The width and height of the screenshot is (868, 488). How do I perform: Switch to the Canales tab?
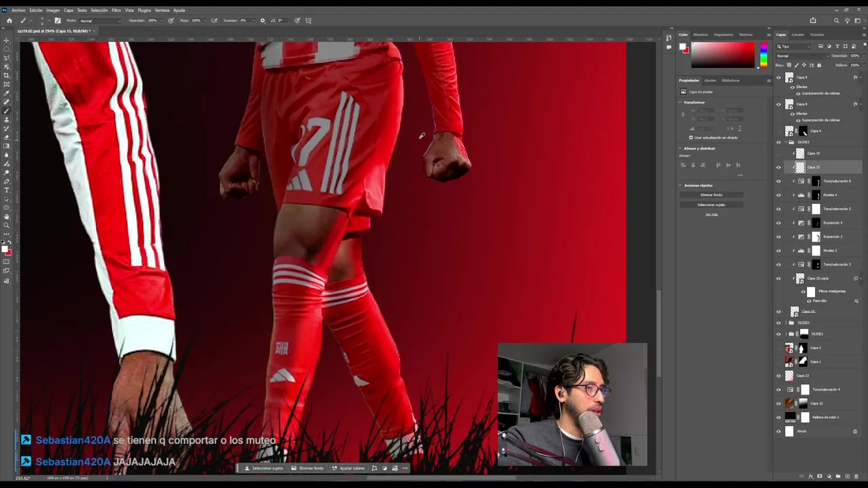click(797, 35)
